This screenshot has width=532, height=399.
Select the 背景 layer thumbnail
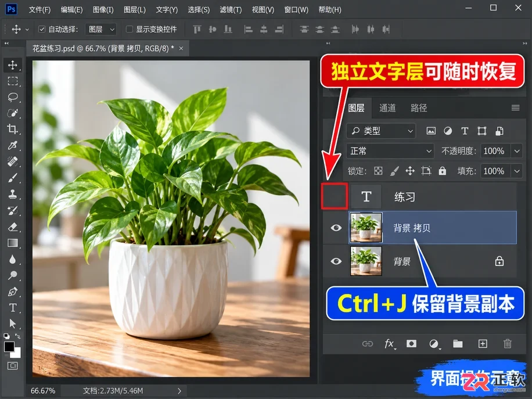366,261
